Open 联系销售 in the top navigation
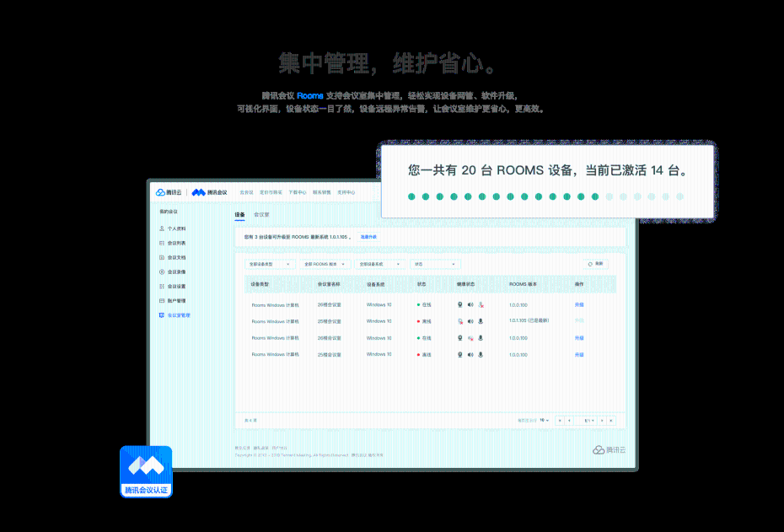The height and width of the screenshot is (532, 784). pos(321,192)
